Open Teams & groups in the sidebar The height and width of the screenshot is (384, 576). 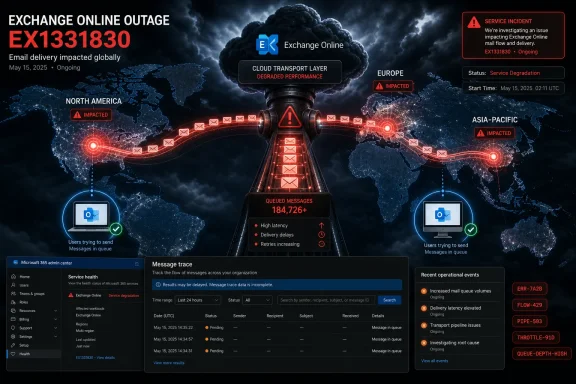pyautogui.click(x=32, y=294)
